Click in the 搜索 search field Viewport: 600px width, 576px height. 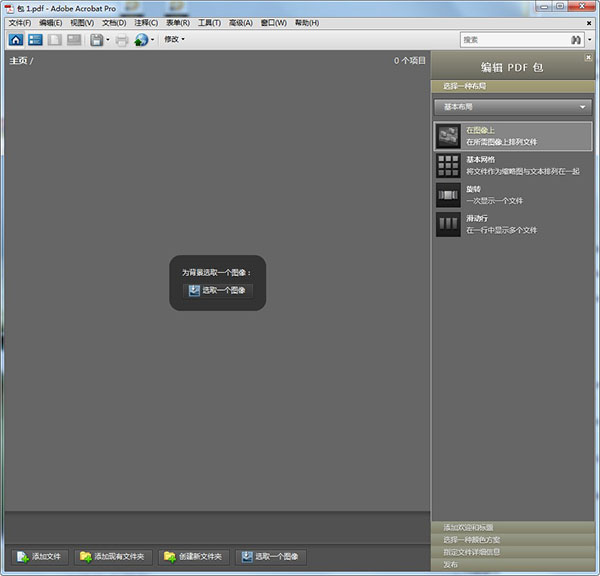[512, 40]
